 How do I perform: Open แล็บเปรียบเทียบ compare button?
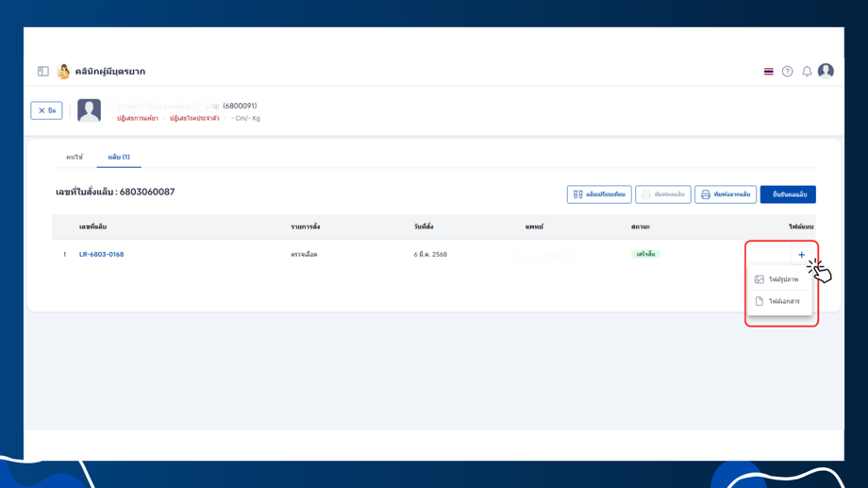pyautogui.click(x=599, y=194)
